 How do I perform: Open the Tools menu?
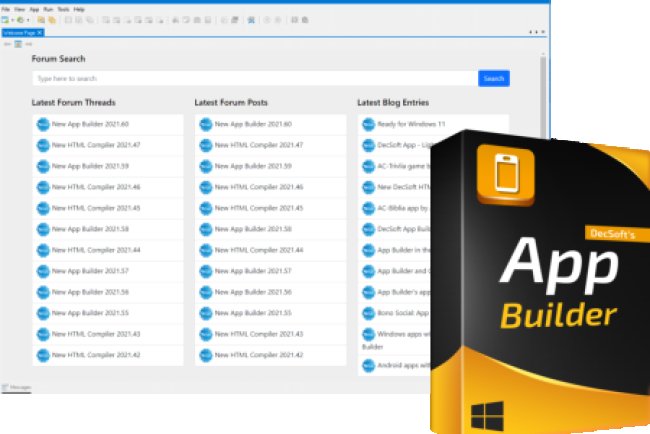63,9
